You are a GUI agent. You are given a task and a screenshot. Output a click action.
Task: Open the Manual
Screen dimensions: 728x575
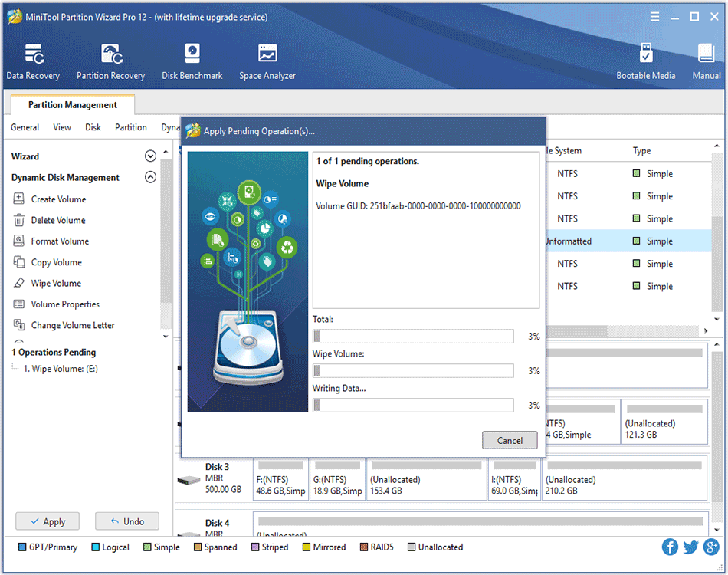[707, 62]
